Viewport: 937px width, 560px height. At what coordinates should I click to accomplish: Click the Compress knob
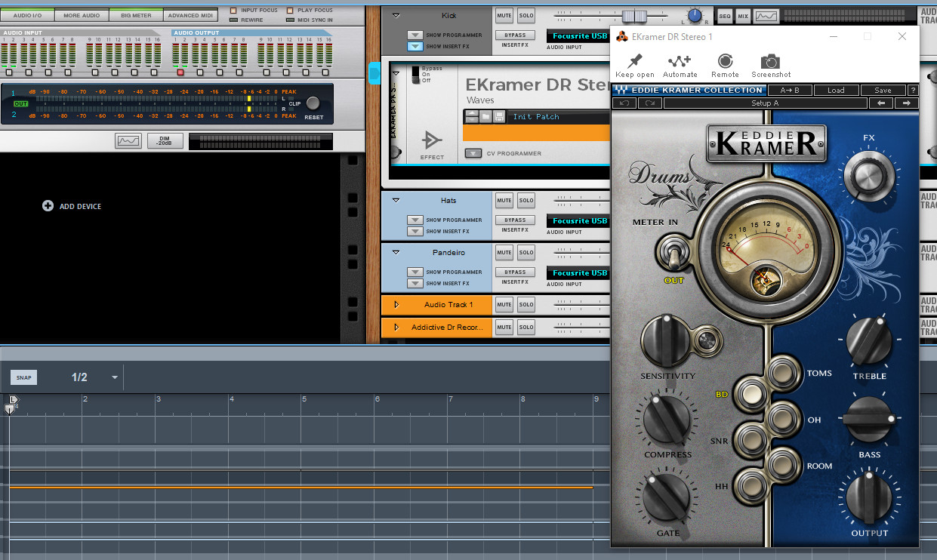point(667,421)
